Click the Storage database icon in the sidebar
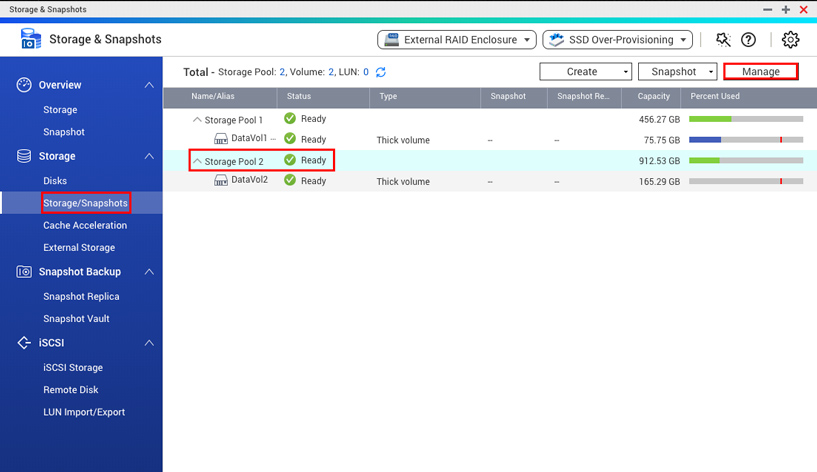817x472 pixels. pos(24,156)
